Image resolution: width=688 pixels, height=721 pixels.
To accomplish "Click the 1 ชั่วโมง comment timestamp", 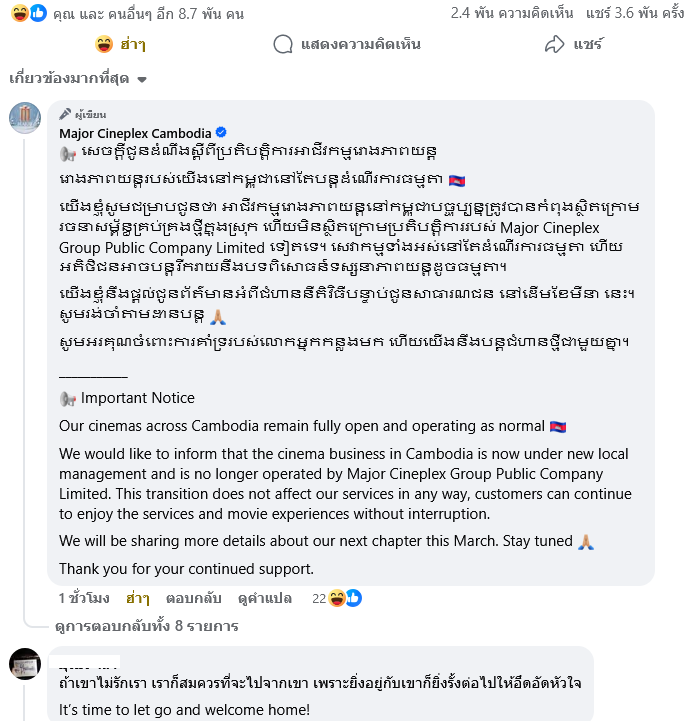I will pyautogui.click(x=84, y=598).
